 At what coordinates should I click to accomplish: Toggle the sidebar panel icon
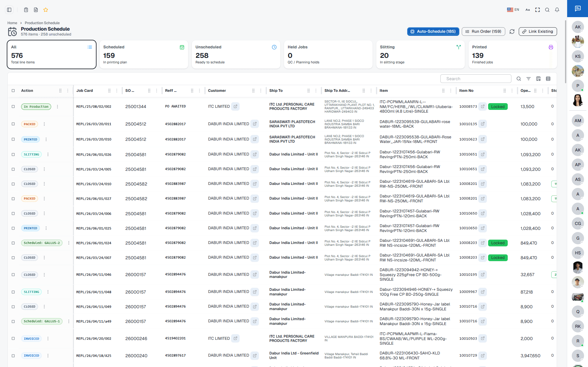pos(9,10)
